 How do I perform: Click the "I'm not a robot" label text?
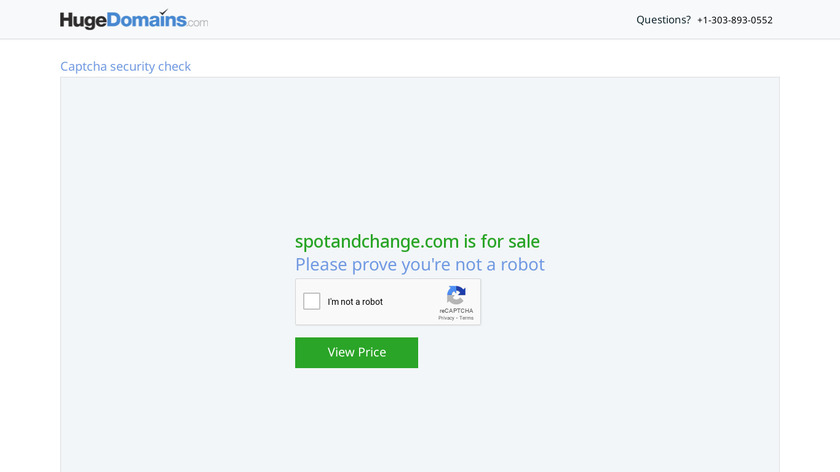click(x=355, y=302)
